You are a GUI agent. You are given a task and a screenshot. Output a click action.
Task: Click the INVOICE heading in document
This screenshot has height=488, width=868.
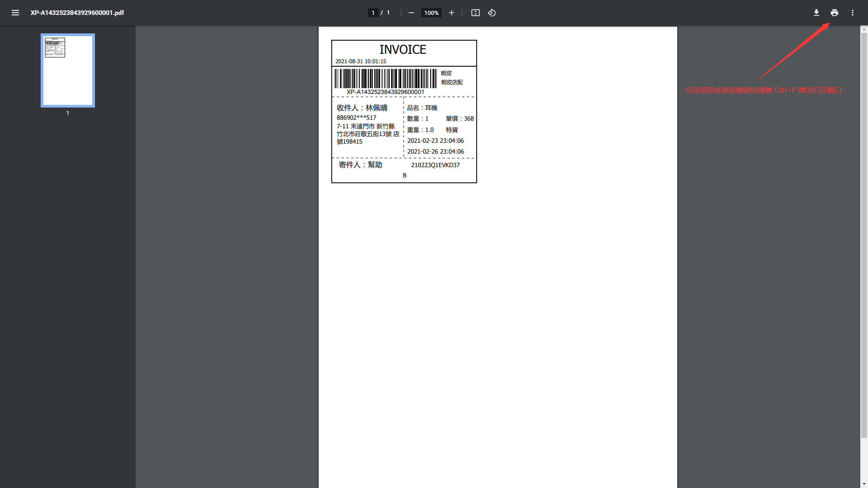tap(402, 49)
